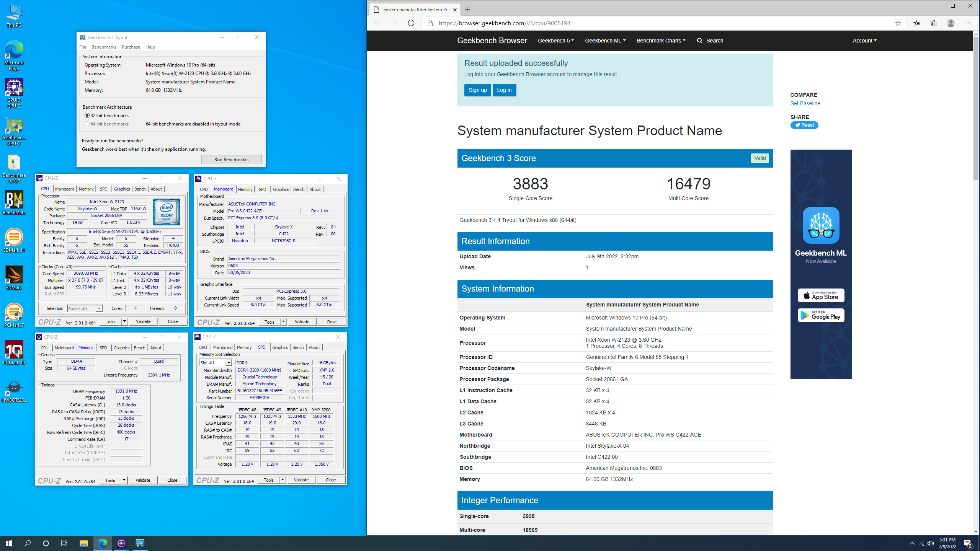Expand Benchmark Charts dropdown
Image resolution: width=980 pixels, height=551 pixels.
(661, 41)
